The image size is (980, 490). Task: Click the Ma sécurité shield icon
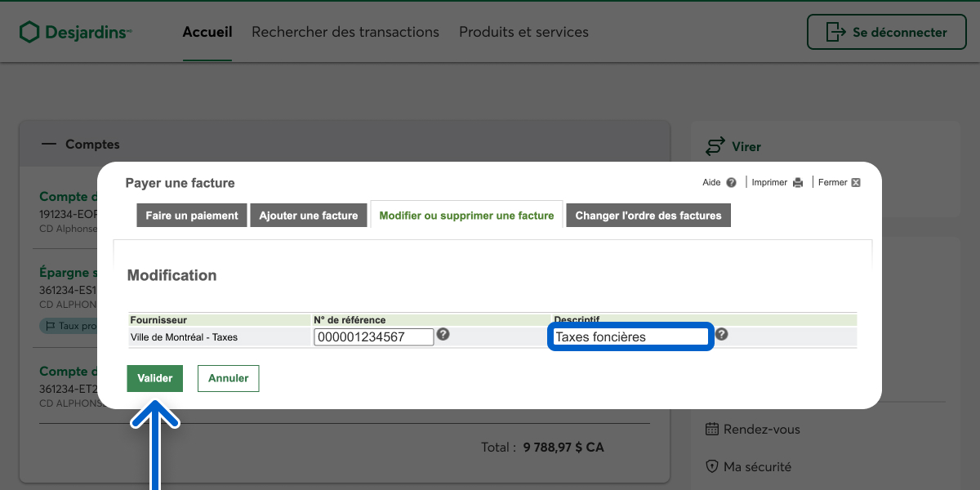(712, 467)
